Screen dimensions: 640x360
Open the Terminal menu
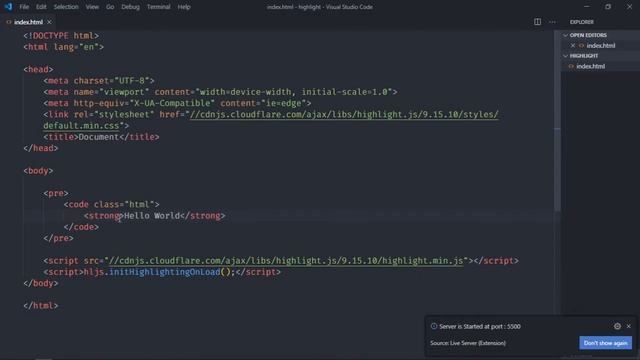click(x=158, y=7)
